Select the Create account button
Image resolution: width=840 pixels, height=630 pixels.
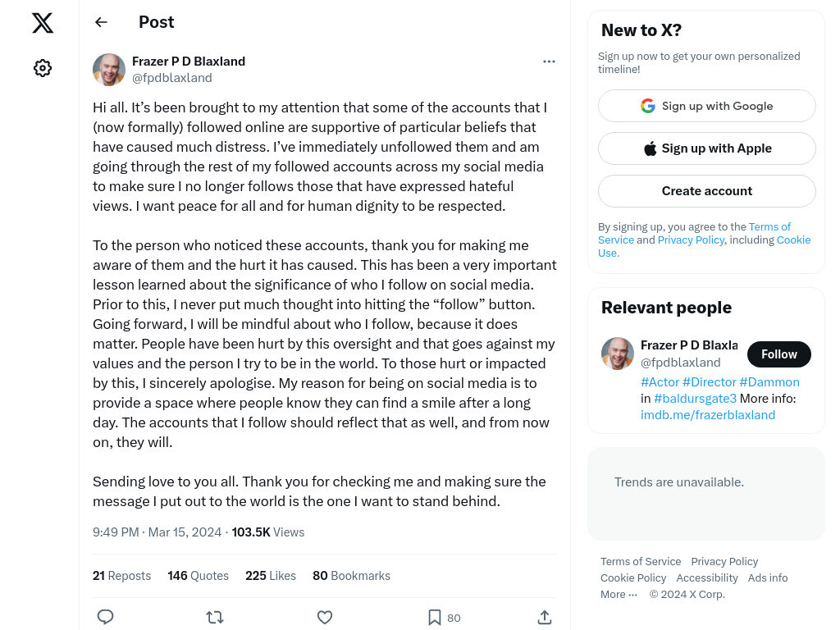pos(706,191)
